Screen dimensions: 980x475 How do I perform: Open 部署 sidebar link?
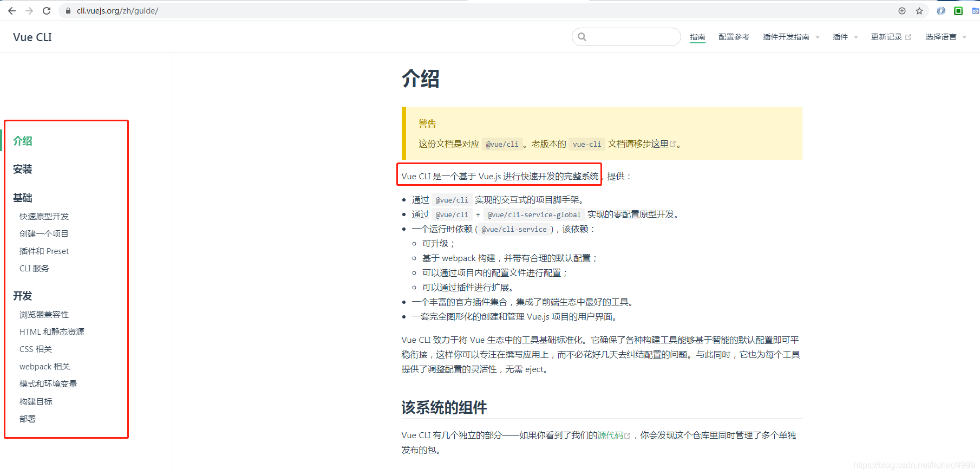pyautogui.click(x=28, y=419)
